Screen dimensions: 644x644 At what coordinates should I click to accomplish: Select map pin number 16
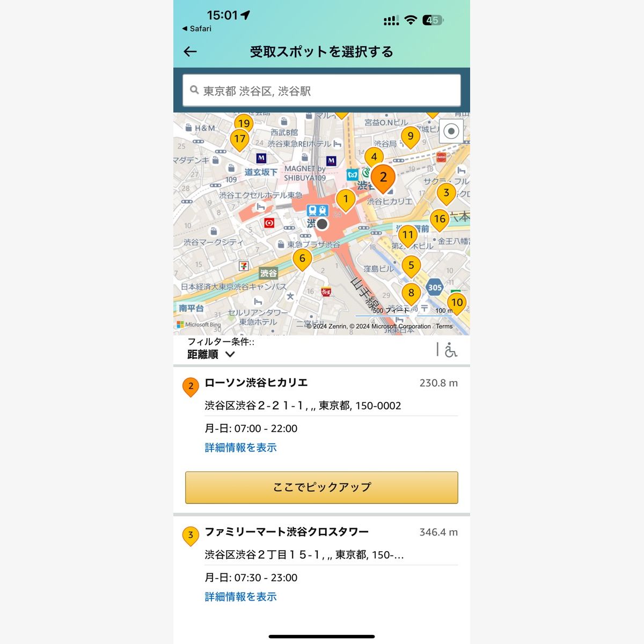[x=440, y=219]
